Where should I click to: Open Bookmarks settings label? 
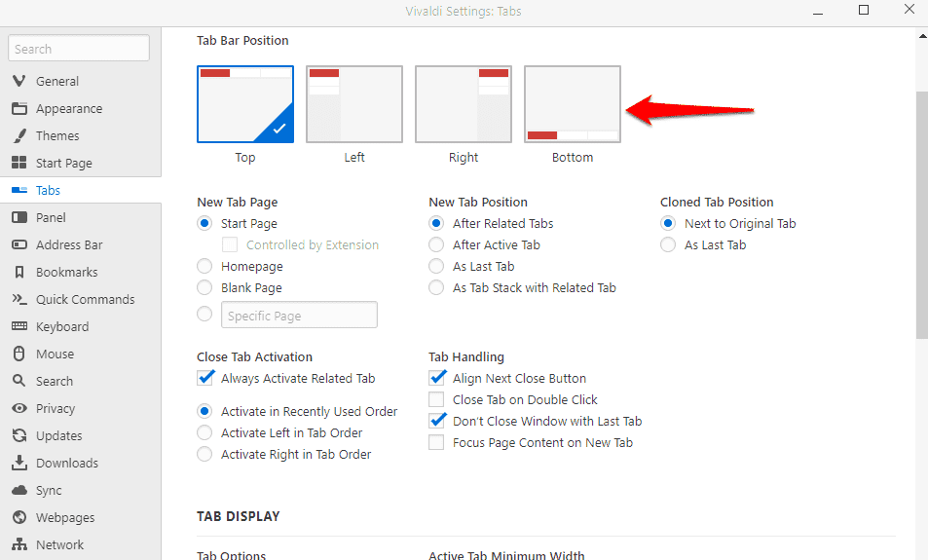pyautogui.click(x=67, y=272)
